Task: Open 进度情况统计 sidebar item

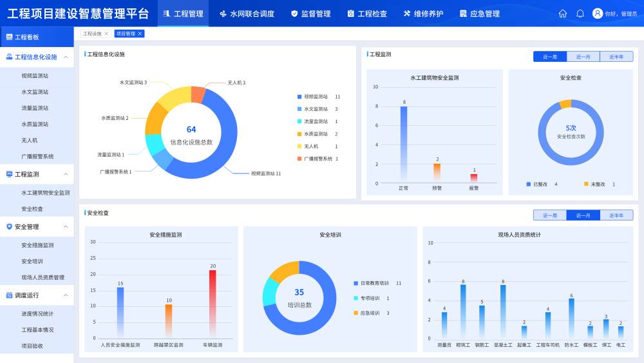Action: 37,313
